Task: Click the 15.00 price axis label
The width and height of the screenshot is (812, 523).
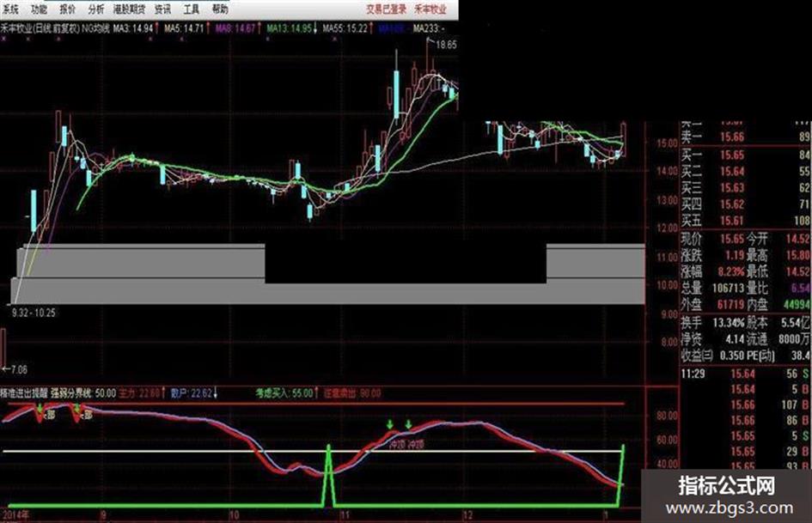Action: 668,143
